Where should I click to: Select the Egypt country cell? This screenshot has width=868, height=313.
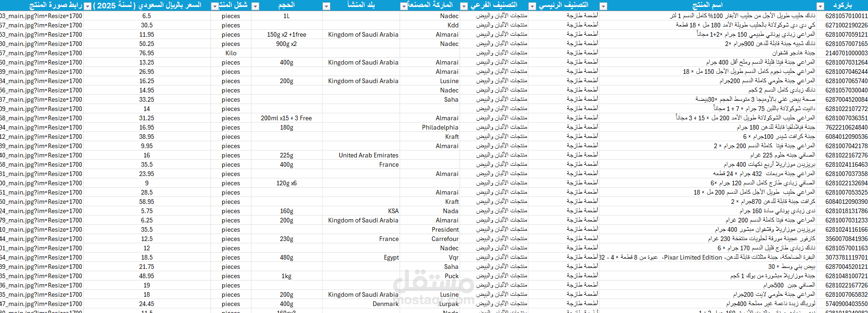click(x=391, y=257)
